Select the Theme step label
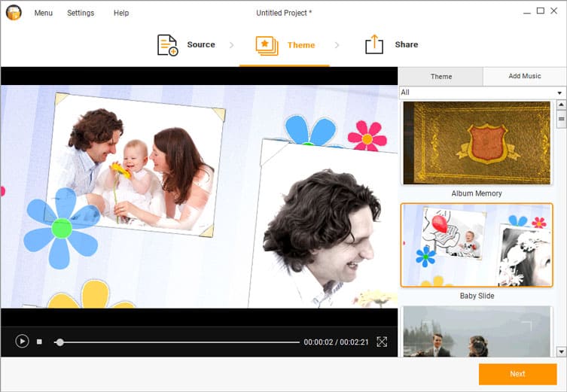This screenshot has width=567, height=392. 301,45
